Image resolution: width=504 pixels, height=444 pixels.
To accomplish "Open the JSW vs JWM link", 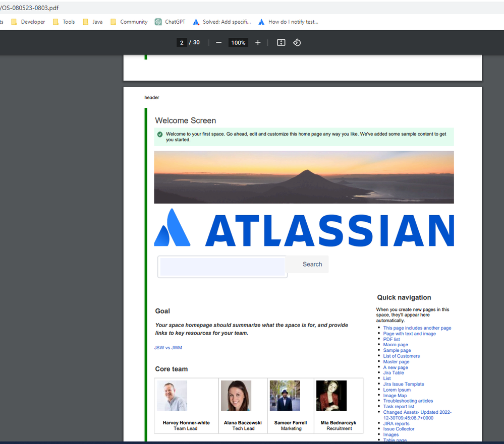I will click(x=168, y=348).
